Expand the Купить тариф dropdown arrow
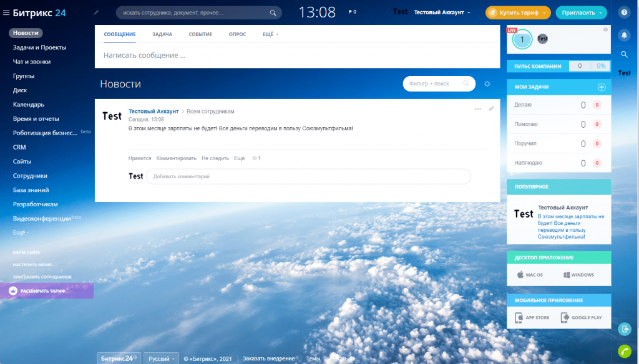The image size is (639, 364). tap(544, 13)
